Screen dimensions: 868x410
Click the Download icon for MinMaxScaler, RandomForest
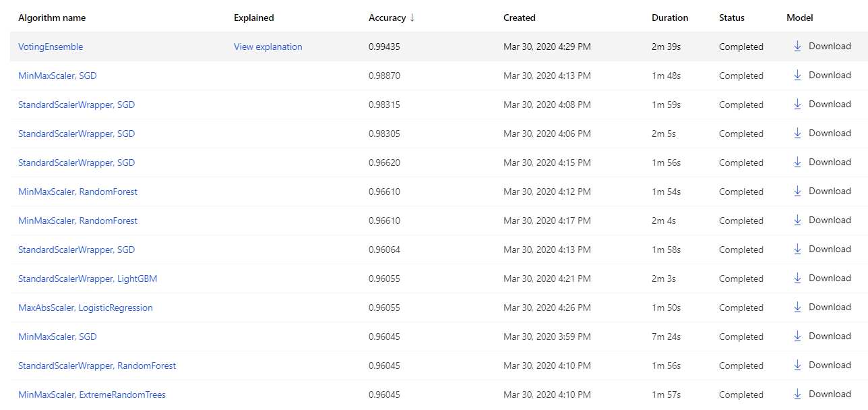click(797, 192)
